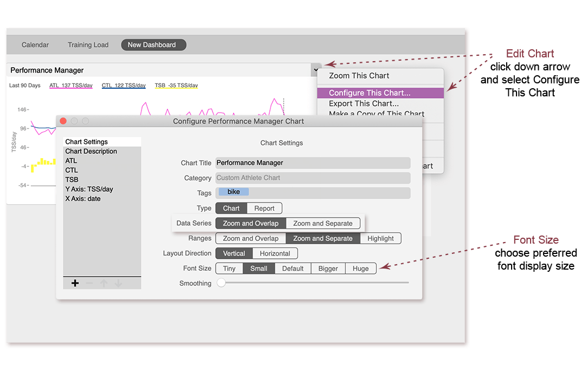Set Data Series to Zoom and Overlap
The height and width of the screenshot is (366, 588).
[x=251, y=223]
